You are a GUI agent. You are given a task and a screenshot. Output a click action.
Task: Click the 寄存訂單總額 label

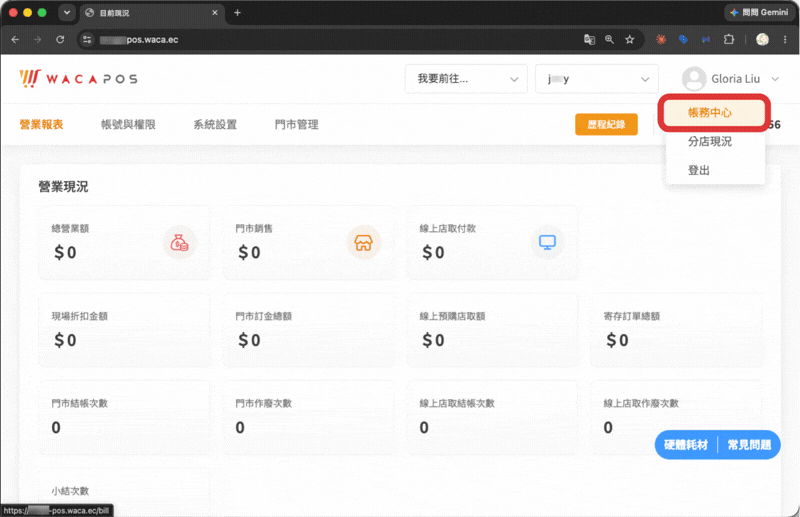coord(632,316)
